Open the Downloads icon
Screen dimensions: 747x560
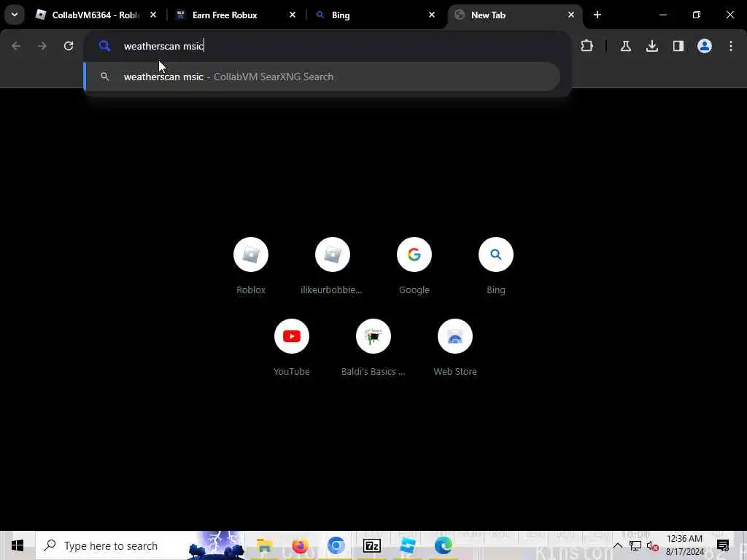tap(651, 46)
